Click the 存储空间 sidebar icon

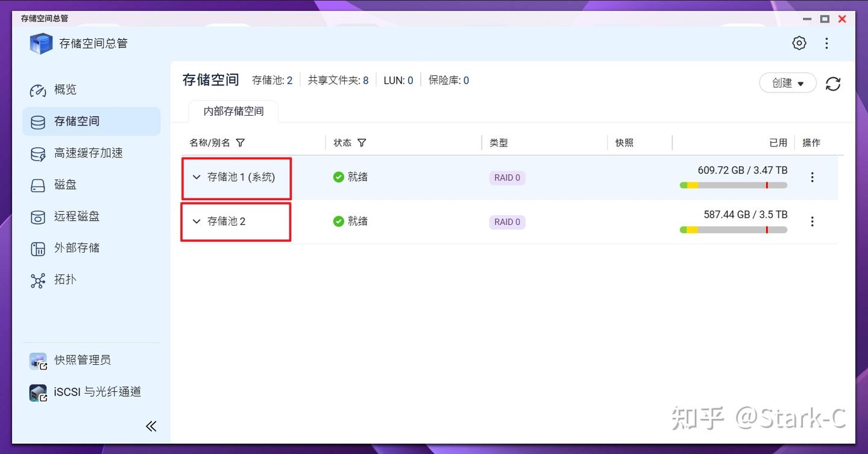38,122
